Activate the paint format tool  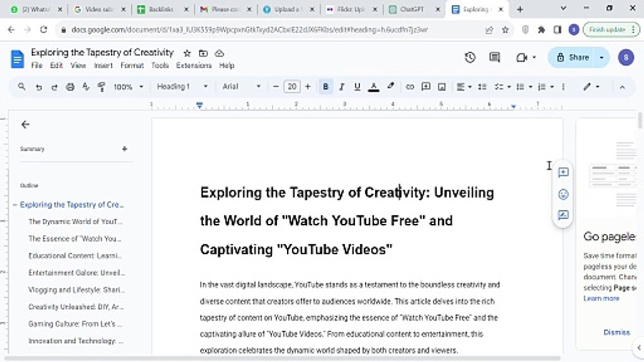pyautogui.click(x=102, y=86)
